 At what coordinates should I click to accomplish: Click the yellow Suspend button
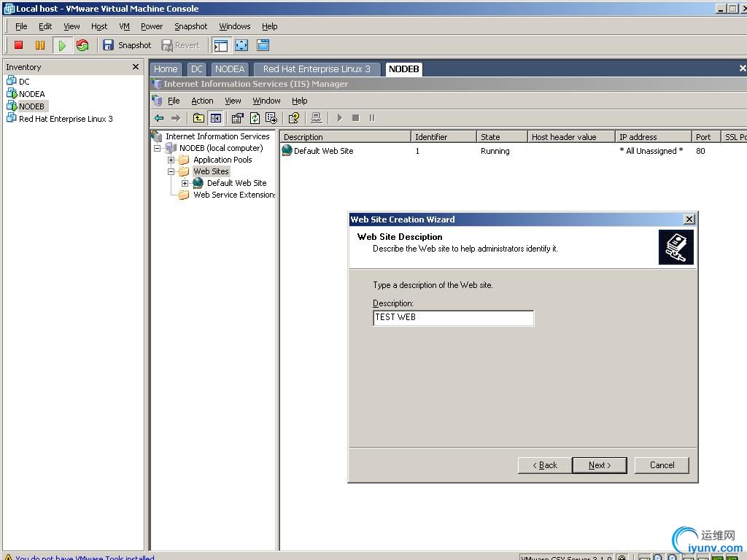coord(40,45)
